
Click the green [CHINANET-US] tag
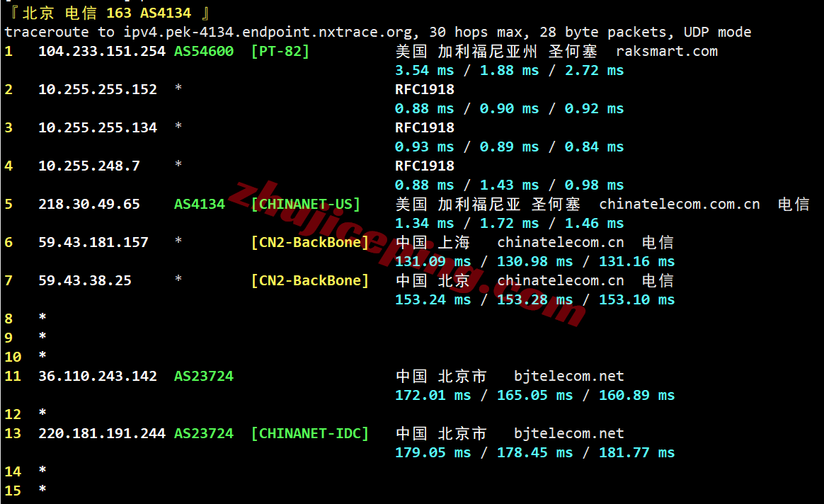point(305,205)
